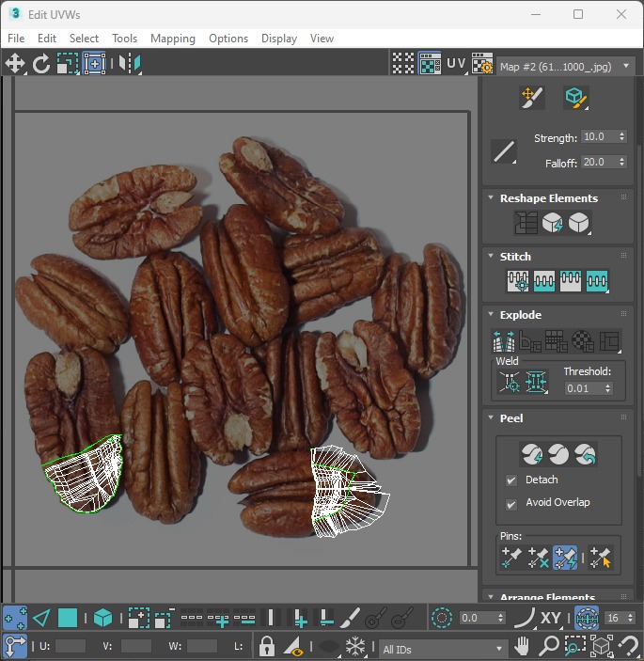Click Weld Selected subobjects icon

[536, 382]
